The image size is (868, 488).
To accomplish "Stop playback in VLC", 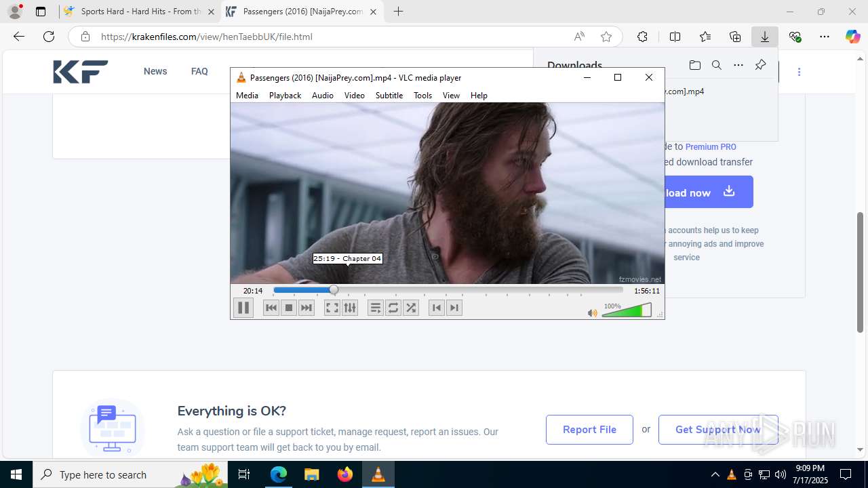I will click(x=289, y=308).
